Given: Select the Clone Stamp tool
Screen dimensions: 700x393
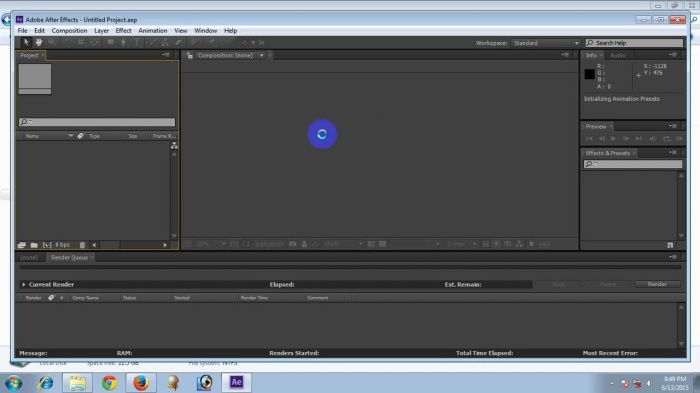Looking at the screenshot, I should [165, 42].
